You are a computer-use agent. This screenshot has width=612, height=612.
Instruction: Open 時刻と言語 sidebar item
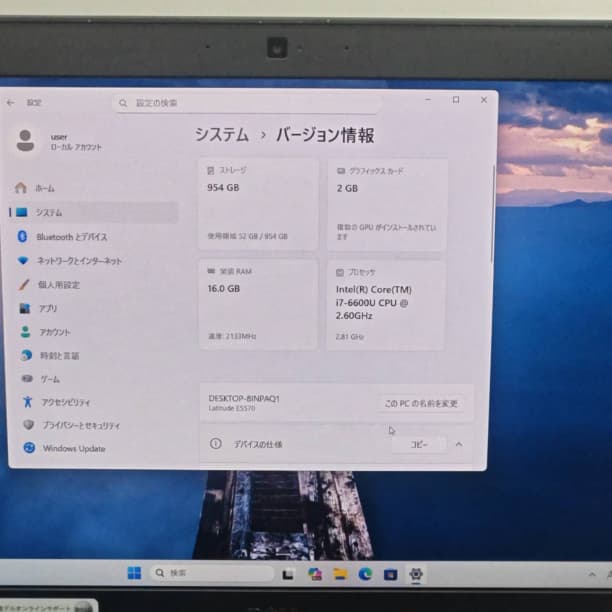point(94,356)
